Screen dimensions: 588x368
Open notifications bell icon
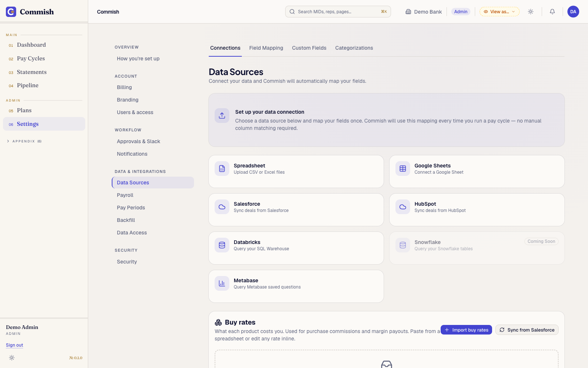[552, 12]
